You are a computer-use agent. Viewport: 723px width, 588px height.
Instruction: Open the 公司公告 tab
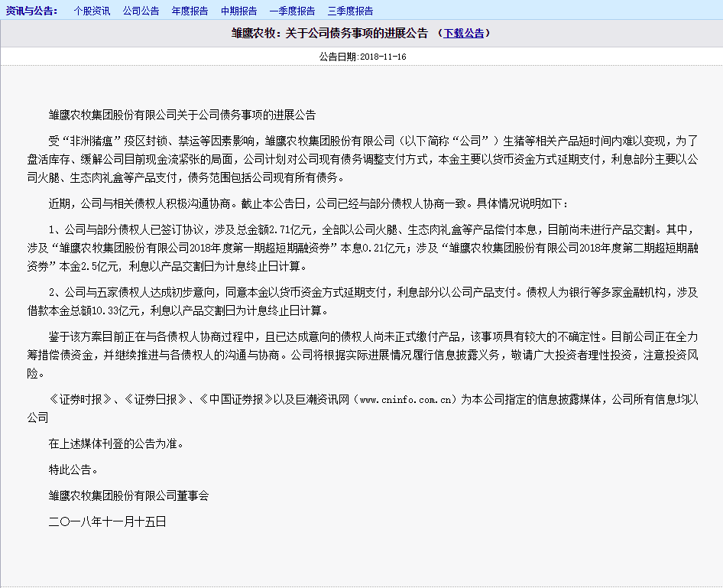click(x=141, y=11)
